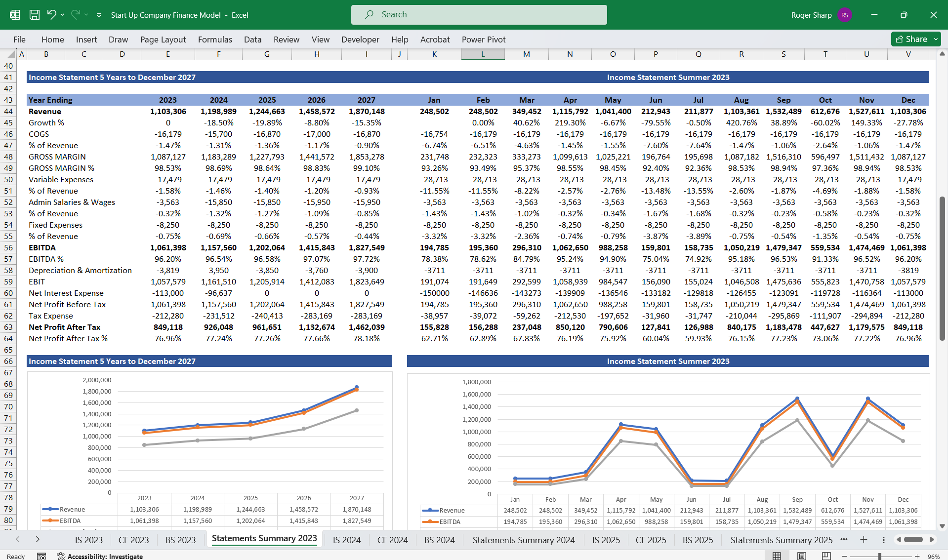Click the Excel app icon in title bar
Screen dimensions: 948x560
pyautogui.click(x=14, y=15)
